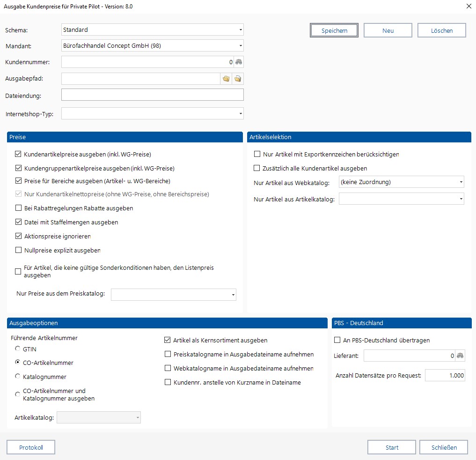This screenshot has height=460, width=476.
Task: Uncheck Artikel als Kernsortiment ausgeben
Action: click(x=167, y=340)
